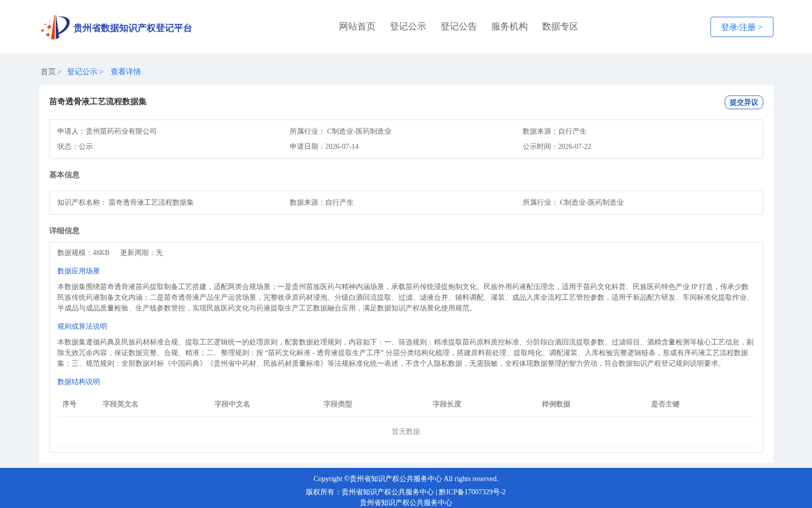Click the Copyright line in footer
Image resolution: width=812 pixels, height=508 pixels.
(406, 479)
